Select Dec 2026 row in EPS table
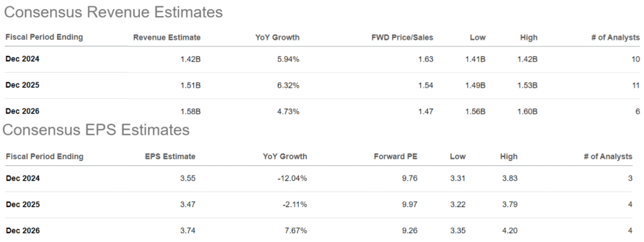The image size is (644, 242). tap(23, 230)
